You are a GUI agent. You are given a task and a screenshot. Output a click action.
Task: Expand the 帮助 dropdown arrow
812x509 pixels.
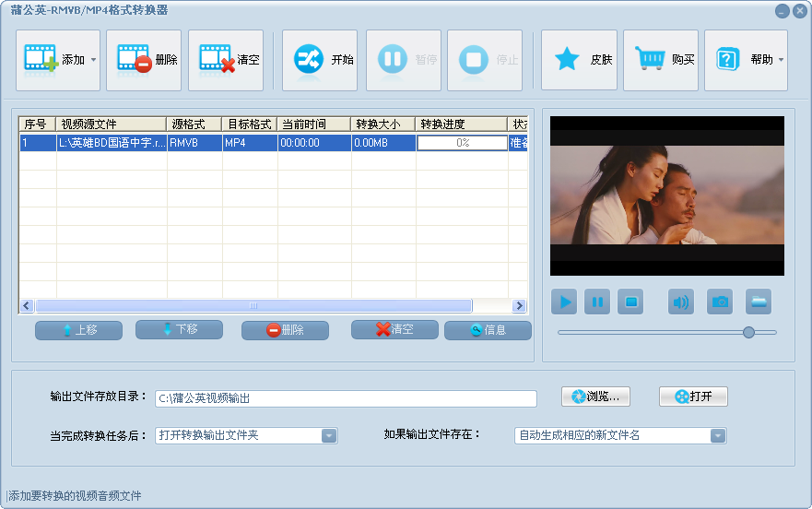point(781,60)
